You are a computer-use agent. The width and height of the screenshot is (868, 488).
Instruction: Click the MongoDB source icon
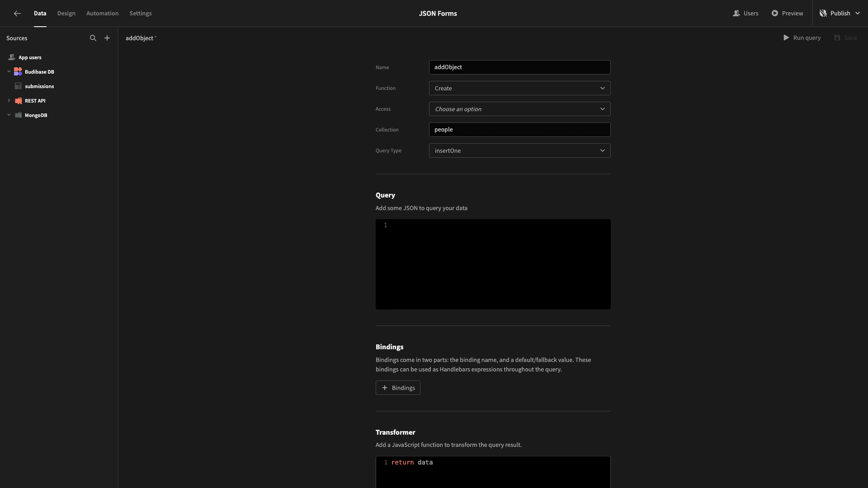click(18, 115)
